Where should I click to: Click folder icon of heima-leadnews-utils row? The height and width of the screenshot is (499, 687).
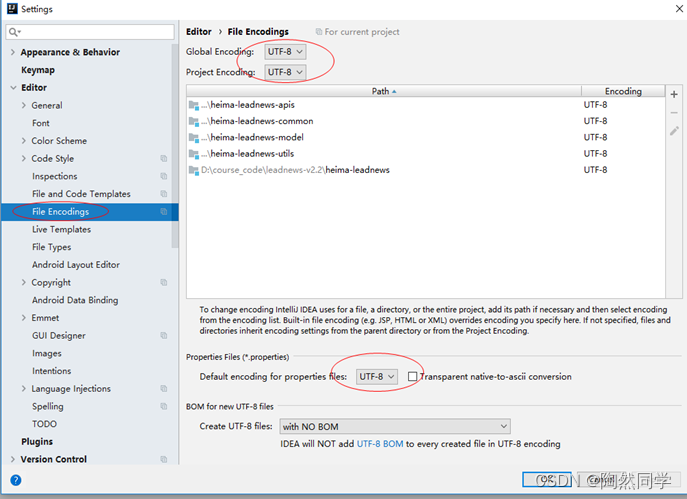194,154
